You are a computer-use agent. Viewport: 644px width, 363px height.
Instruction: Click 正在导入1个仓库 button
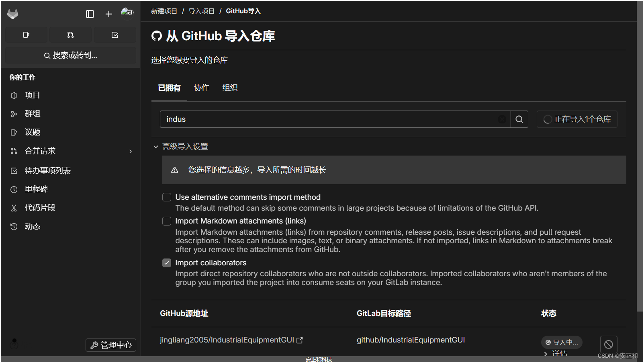pyautogui.click(x=577, y=119)
